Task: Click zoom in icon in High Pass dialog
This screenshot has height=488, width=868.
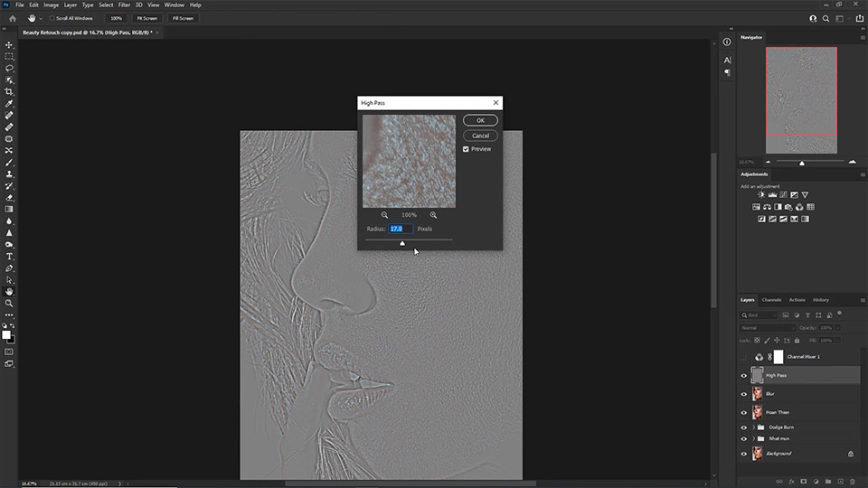Action: [x=433, y=215]
